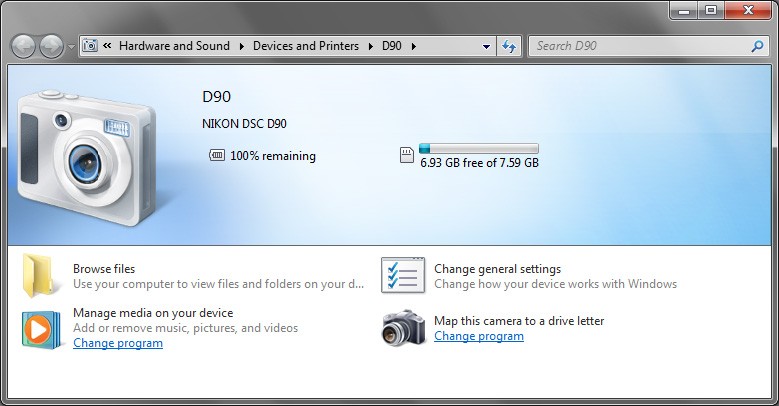The height and width of the screenshot is (406, 779).
Task: Expand the arrow after D90 breadcrumb
Action: [x=413, y=46]
